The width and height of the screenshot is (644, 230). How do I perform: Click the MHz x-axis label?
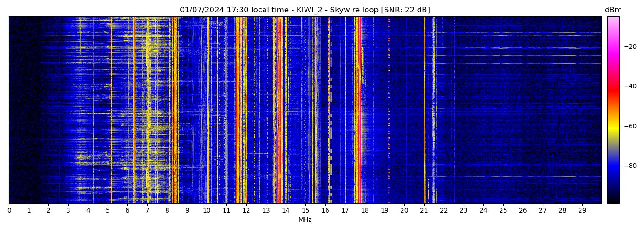point(305,220)
